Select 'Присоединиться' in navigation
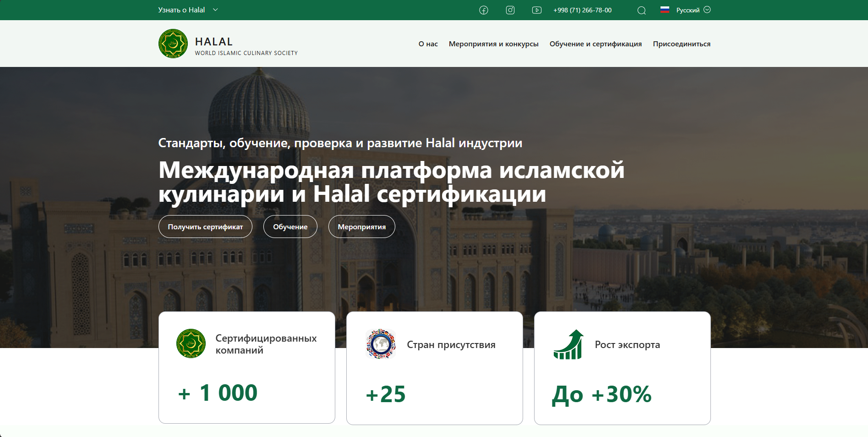This screenshot has width=868, height=437. click(x=682, y=44)
